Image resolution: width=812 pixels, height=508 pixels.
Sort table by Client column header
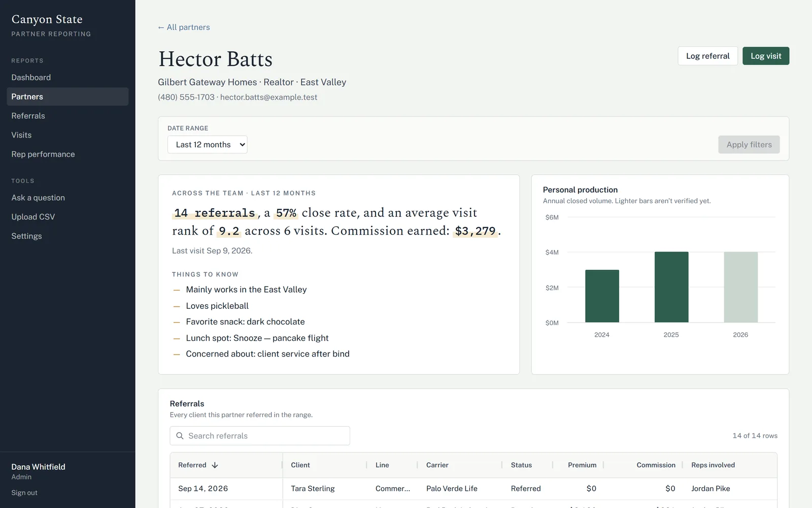[x=300, y=465]
